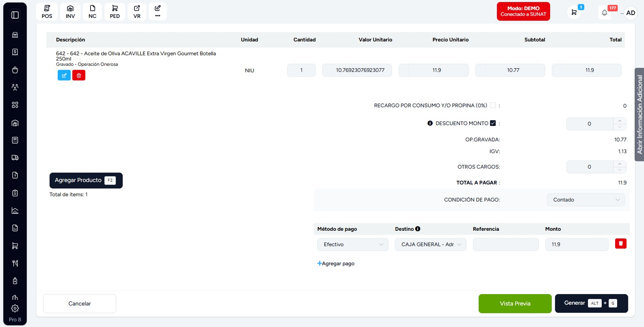
Task: Uncheck the Descuento Monto checkbox
Action: pos(493,123)
